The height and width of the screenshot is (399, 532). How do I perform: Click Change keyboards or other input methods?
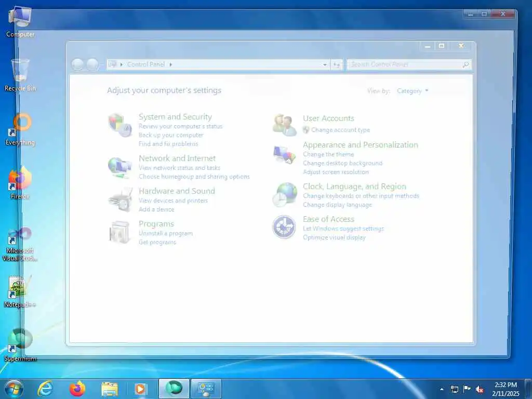click(361, 196)
